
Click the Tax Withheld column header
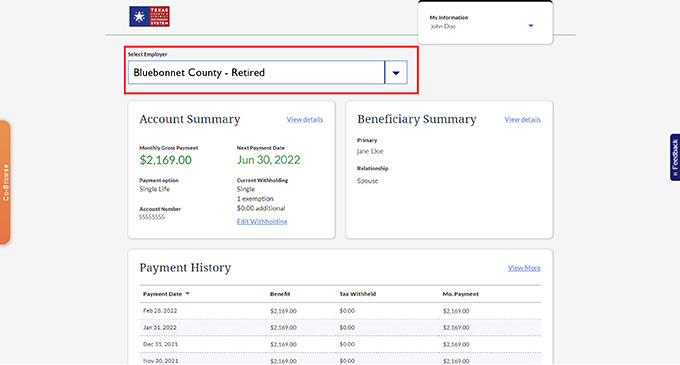(x=358, y=294)
